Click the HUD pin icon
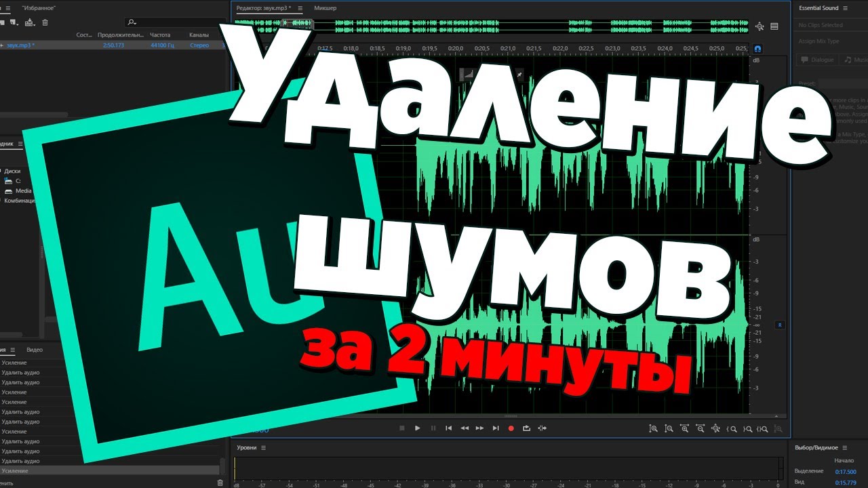Image resolution: width=868 pixels, height=488 pixels. pyautogui.click(x=519, y=74)
